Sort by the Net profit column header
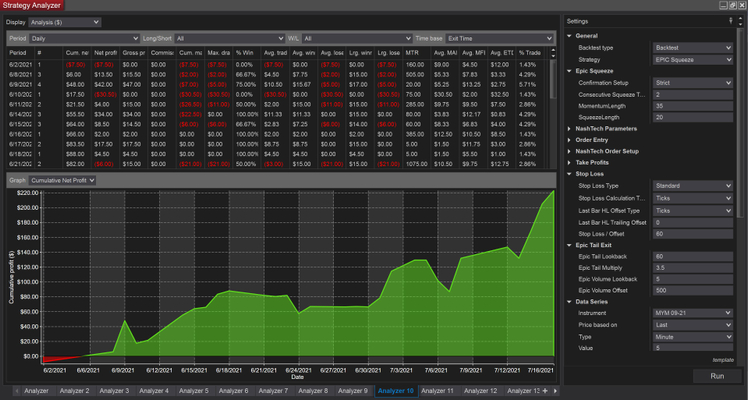748x400 pixels. [x=105, y=52]
